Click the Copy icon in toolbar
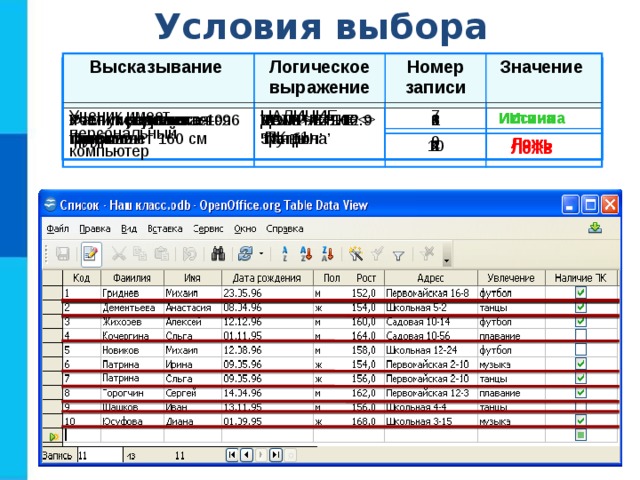640x480 pixels. tap(140, 254)
